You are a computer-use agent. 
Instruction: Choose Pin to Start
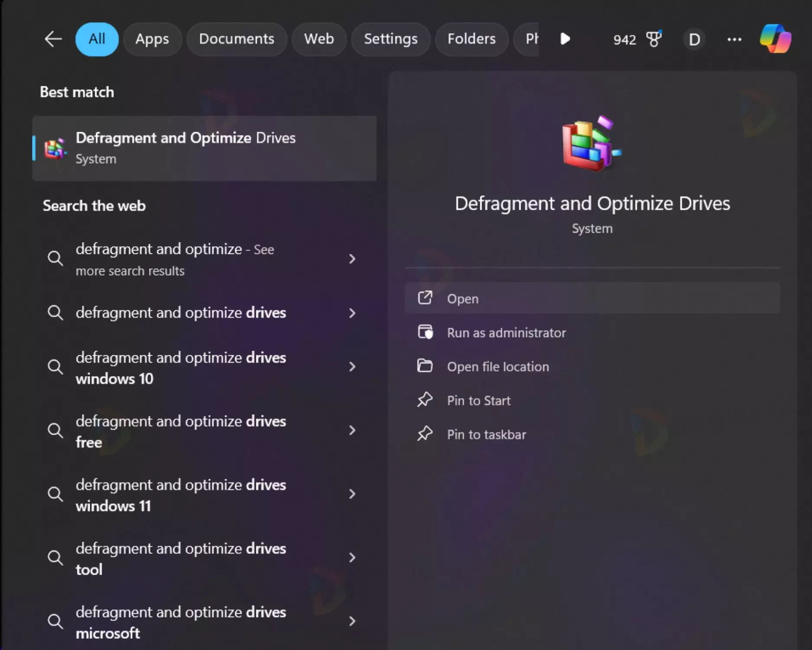pos(592,400)
